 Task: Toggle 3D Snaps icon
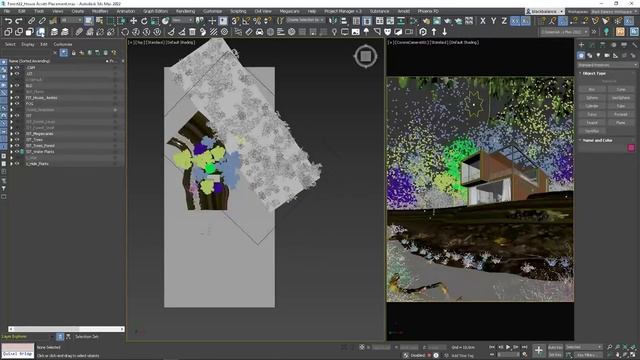(x=236, y=20)
